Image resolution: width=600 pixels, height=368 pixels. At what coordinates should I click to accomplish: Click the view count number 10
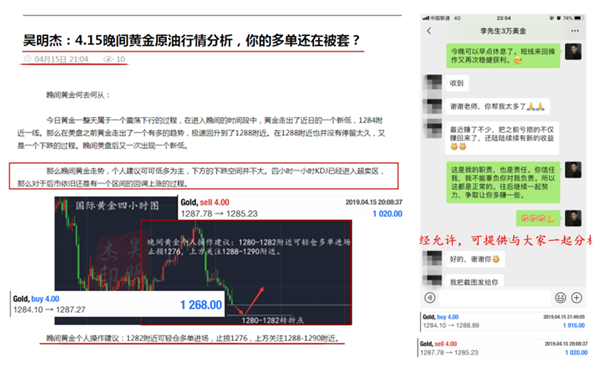(x=121, y=59)
